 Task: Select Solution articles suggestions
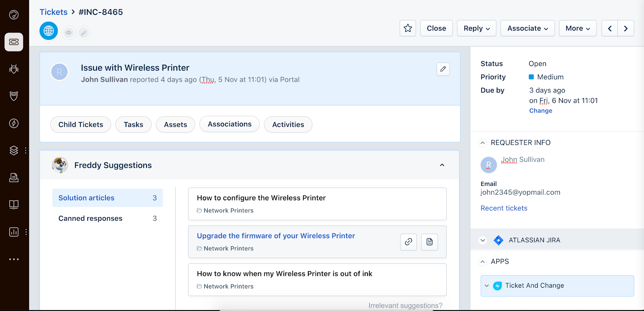point(107,198)
